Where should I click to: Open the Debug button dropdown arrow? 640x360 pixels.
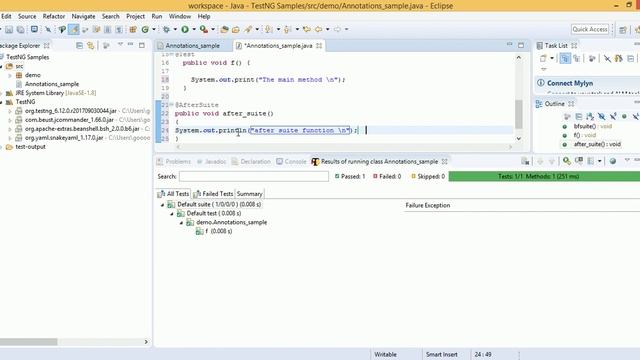[175, 29]
